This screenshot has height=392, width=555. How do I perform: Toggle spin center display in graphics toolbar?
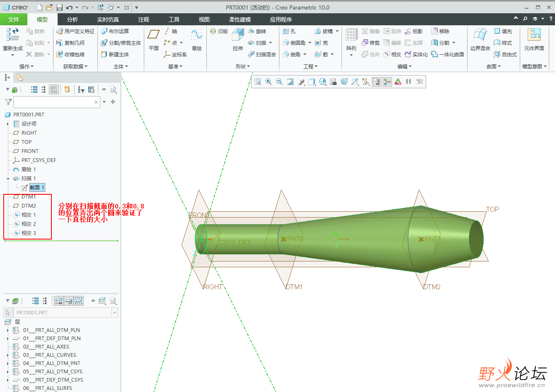point(387,82)
